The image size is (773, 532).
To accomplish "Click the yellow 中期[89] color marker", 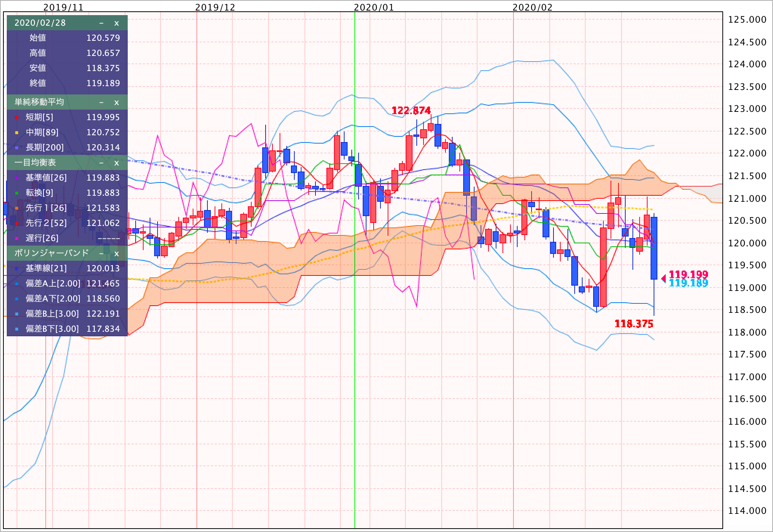I will (17, 133).
